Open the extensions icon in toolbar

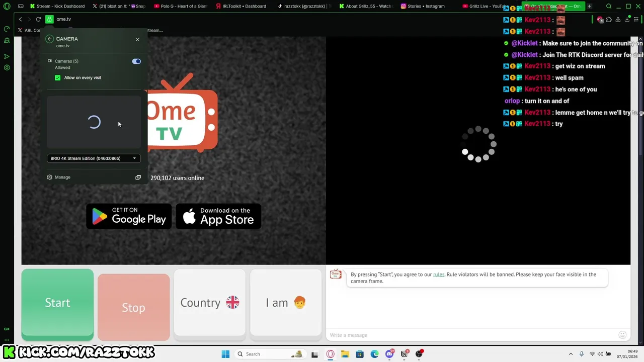[x=609, y=20]
